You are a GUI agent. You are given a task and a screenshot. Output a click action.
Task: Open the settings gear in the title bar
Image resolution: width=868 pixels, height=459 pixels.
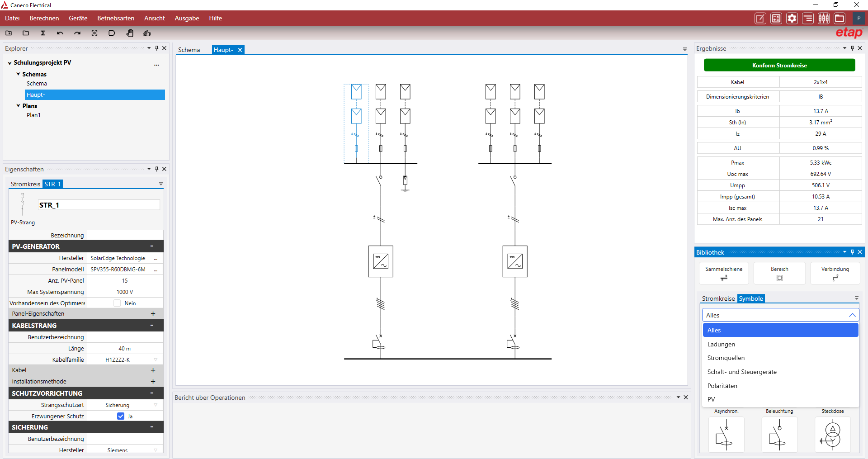point(792,18)
